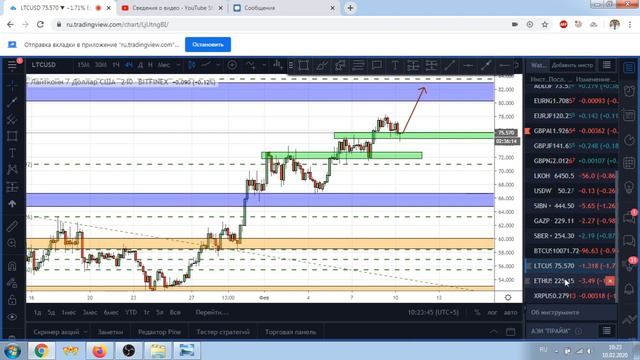Maximize bottom panel window icon
This screenshot has height=360, width=640.
click(511, 331)
